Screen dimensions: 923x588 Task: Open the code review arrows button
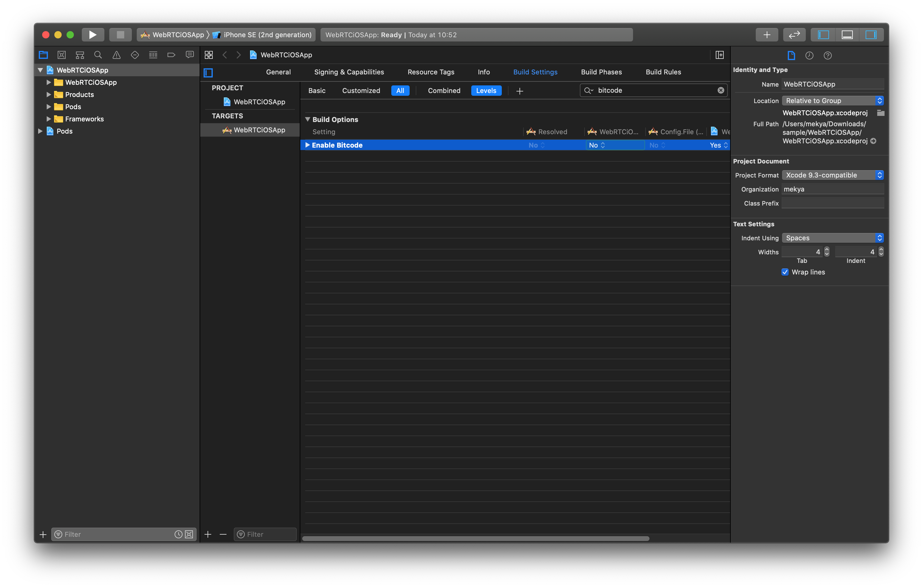point(794,35)
